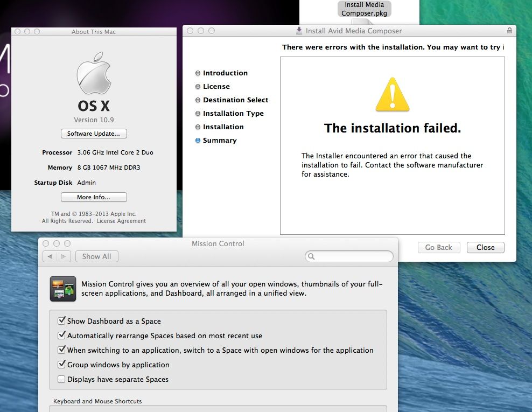Focus the System Preferences search field
This screenshot has width=532, height=412.
[349, 256]
